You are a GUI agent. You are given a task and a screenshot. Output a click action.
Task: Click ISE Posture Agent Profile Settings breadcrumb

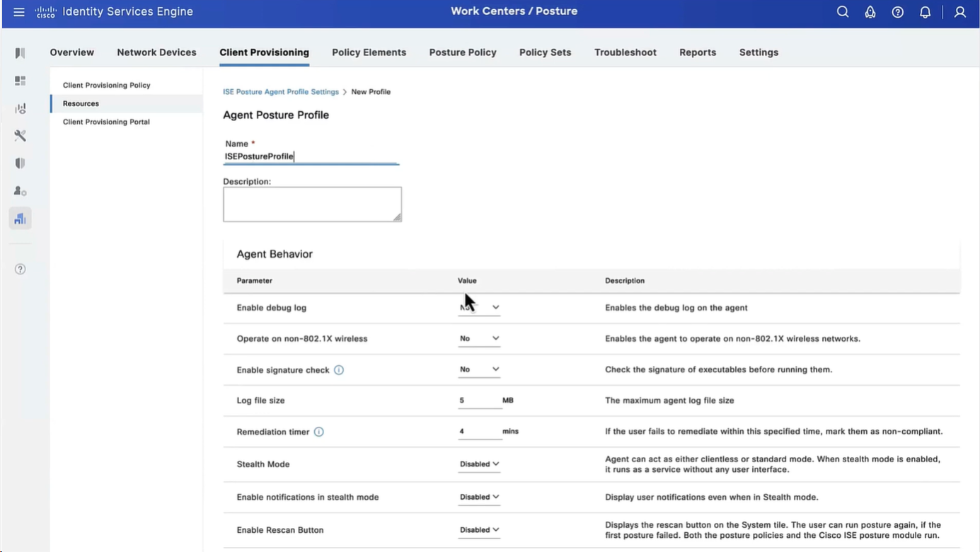tap(281, 92)
